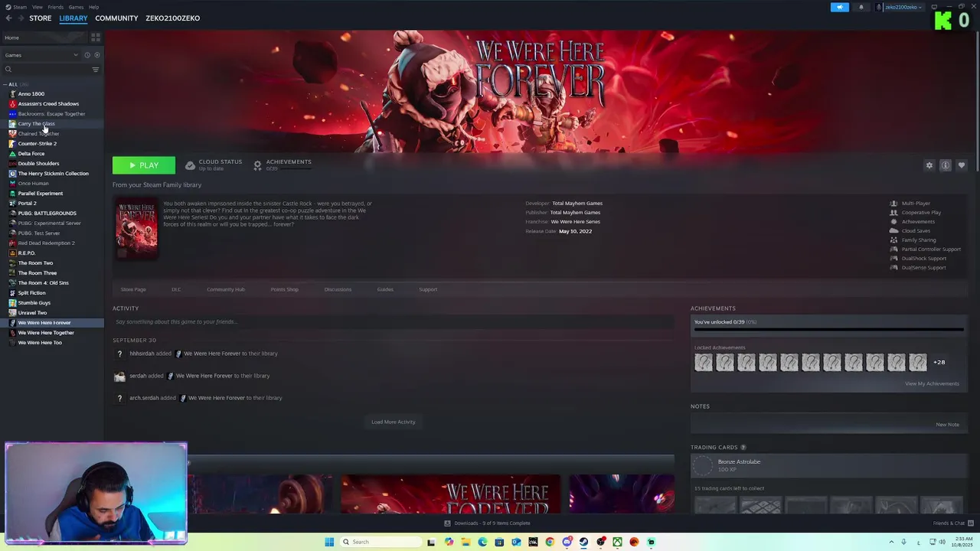The height and width of the screenshot is (551, 980).
Task: Open the Steam announcements megaphone button
Action: point(840,7)
